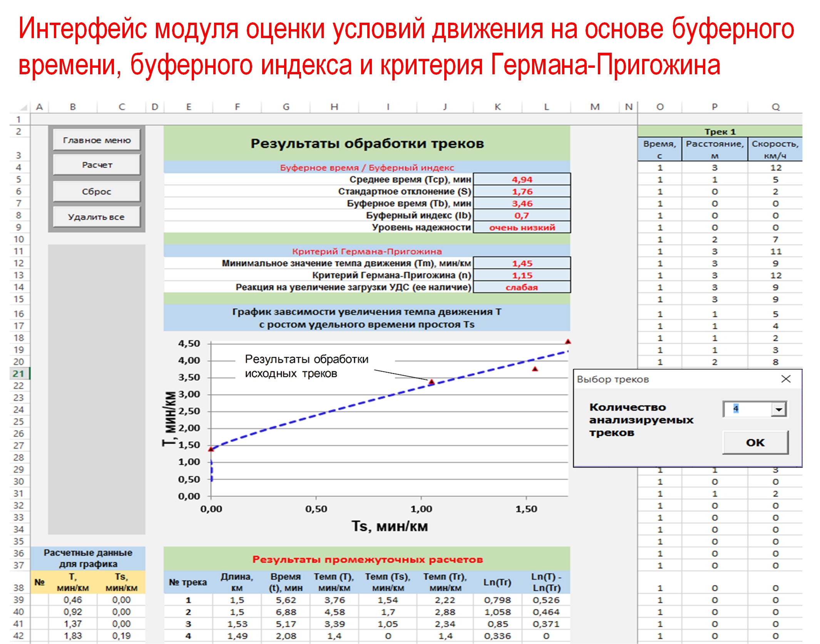
Task: Click track 4 time value 2,08
Action: [286, 636]
